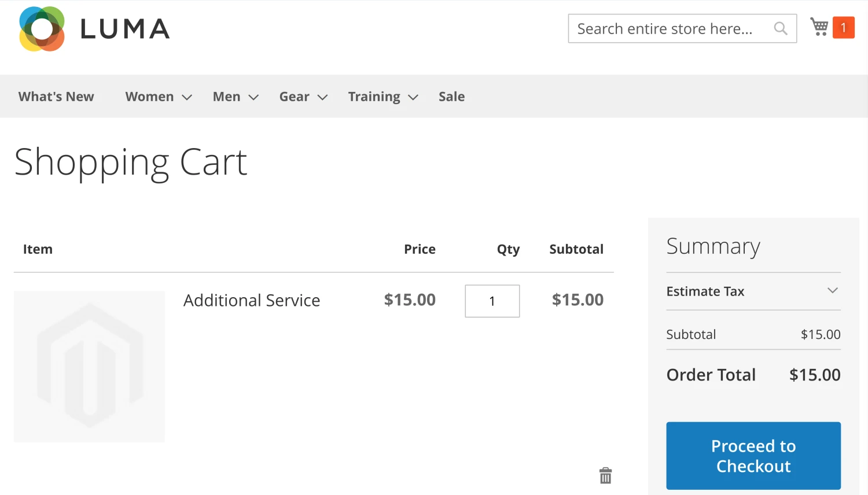Click the LUMA wordmark in the header
Image resolution: width=868 pixels, height=495 pixels.
tap(125, 29)
